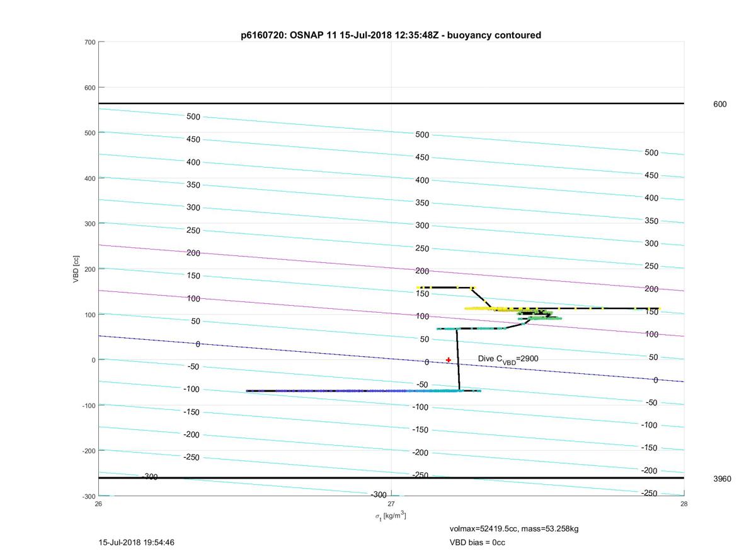The image size is (756, 558).
Task: Click the '3960' label right of the plot
Action: point(722,479)
